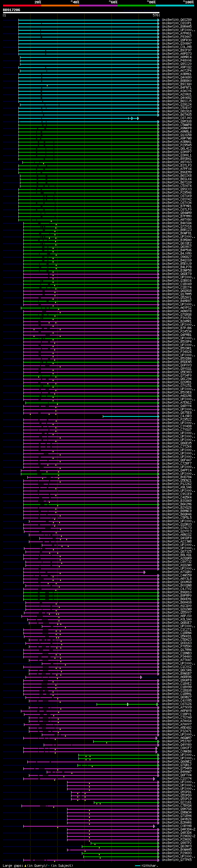This screenshot has width=197, height=868.
Task: Click the label UniRef100_Q86EU5
Action: [x=177, y=443]
